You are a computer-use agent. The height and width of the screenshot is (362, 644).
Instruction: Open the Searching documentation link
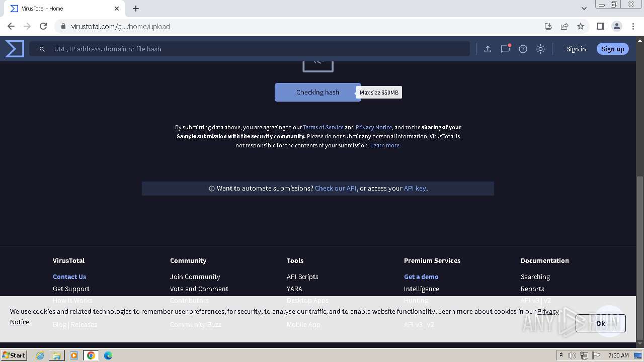pyautogui.click(x=535, y=277)
